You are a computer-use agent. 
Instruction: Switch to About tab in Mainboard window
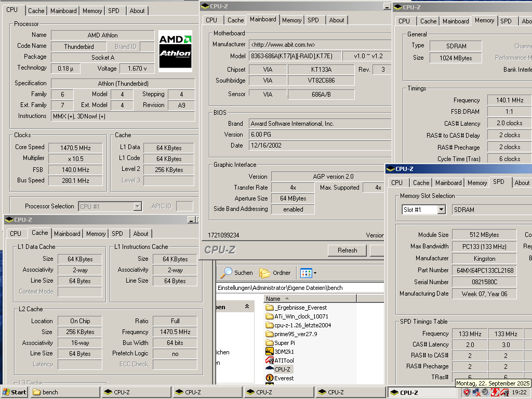pyautogui.click(x=337, y=20)
